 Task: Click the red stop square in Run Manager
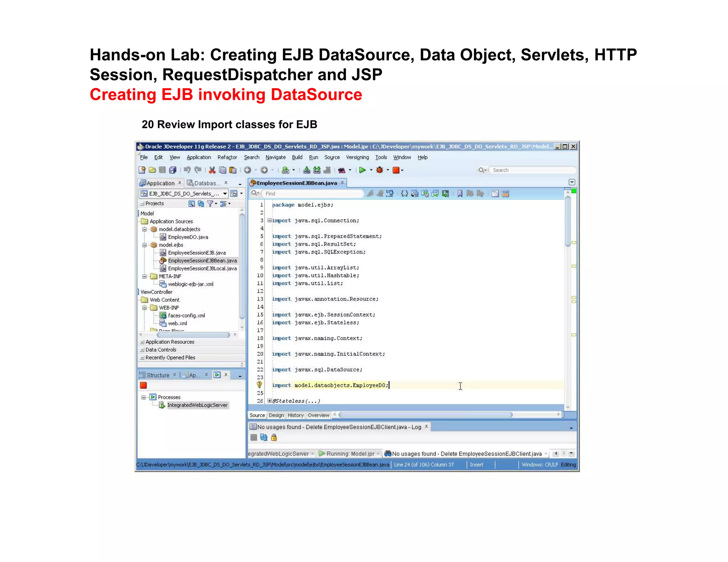click(x=144, y=385)
